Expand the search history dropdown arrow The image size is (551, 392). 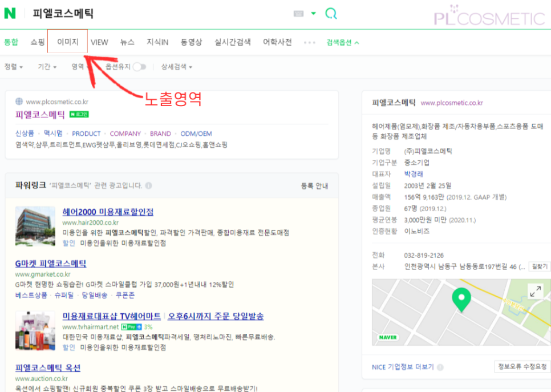point(314,13)
